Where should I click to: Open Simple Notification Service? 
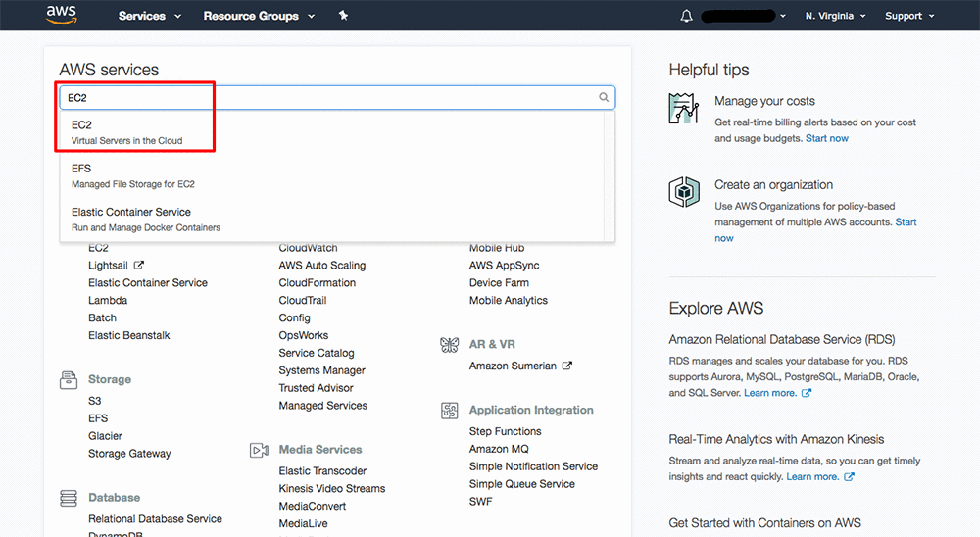click(x=533, y=466)
